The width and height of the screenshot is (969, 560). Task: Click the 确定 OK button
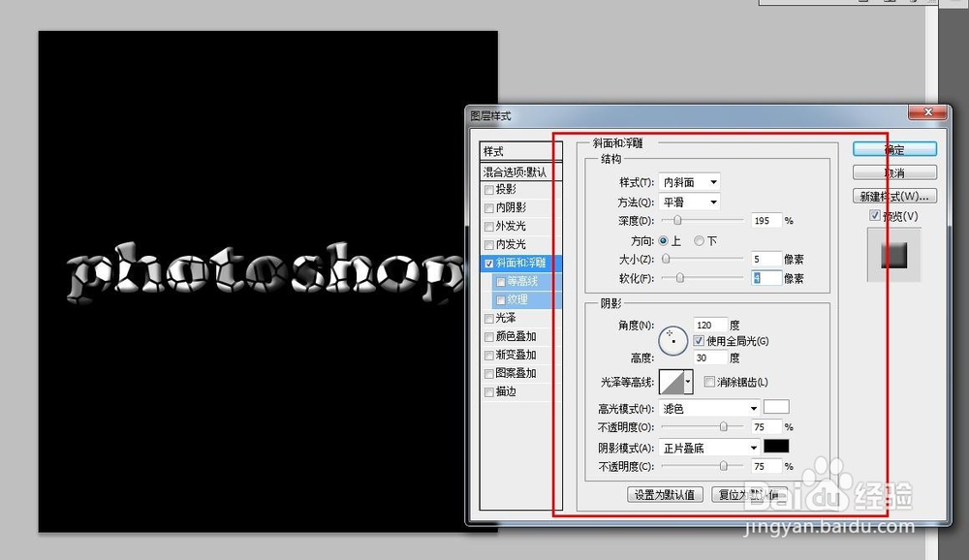coord(894,149)
